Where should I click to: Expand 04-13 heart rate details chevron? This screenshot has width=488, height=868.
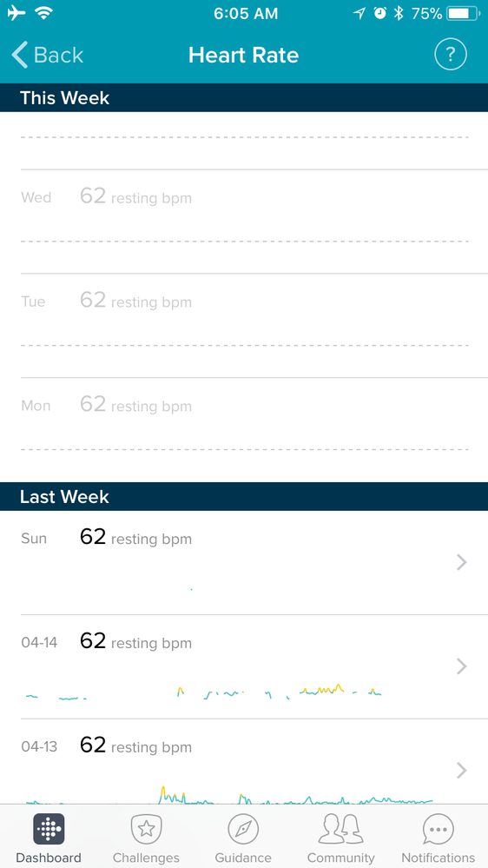(461, 770)
